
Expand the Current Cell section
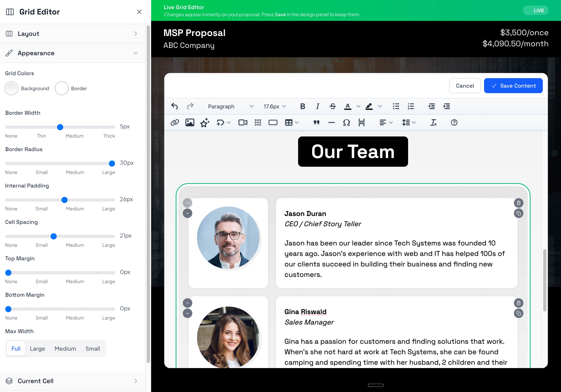(x=73, y=381)
